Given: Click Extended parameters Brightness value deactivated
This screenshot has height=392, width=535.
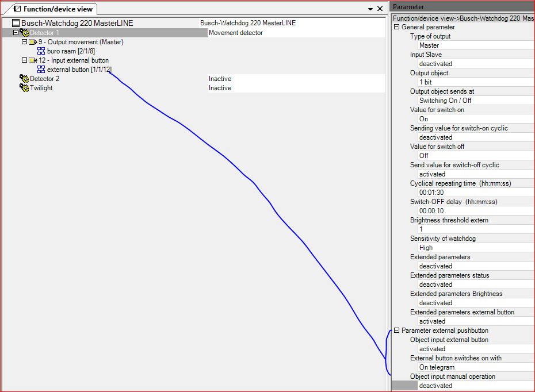Looking at the screenshot, I should pyautogui.click(x=476, y=303).
